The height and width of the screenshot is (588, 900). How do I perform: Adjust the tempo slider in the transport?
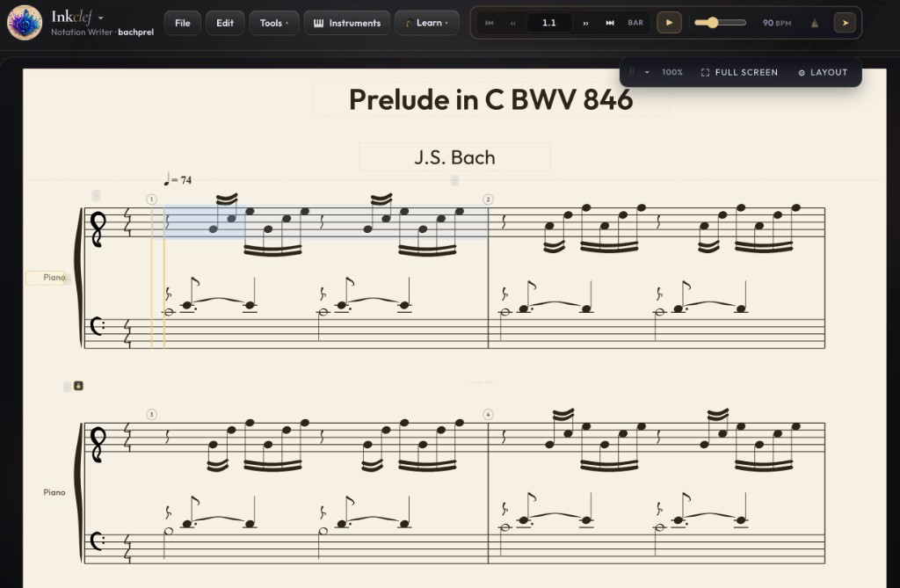click(x=720, y=23)
